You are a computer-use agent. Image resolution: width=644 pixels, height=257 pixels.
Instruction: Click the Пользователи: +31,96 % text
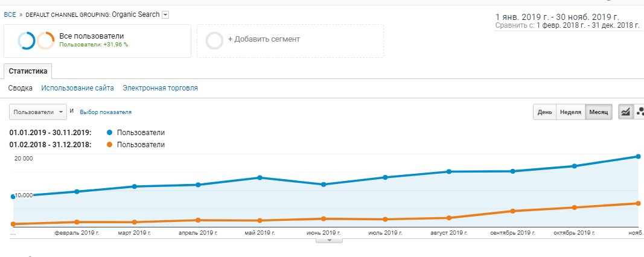tap(94, 45)
